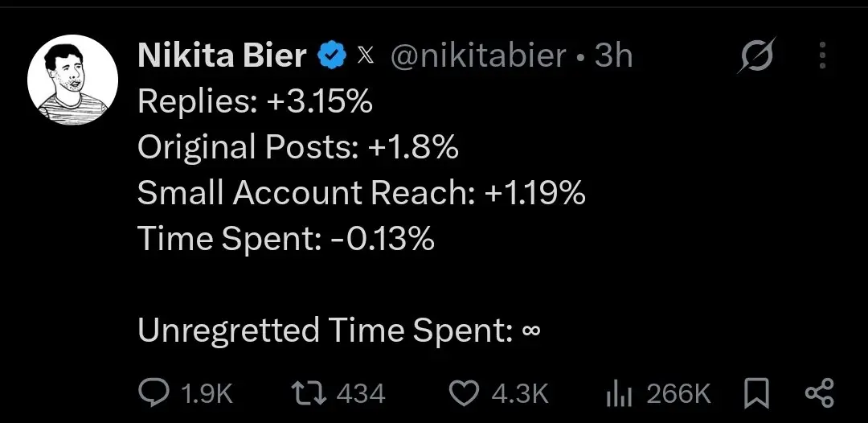Open the three-dot more options menu
Image resolution: width=868 pixels, height=423 pixels.
point(823,55)
